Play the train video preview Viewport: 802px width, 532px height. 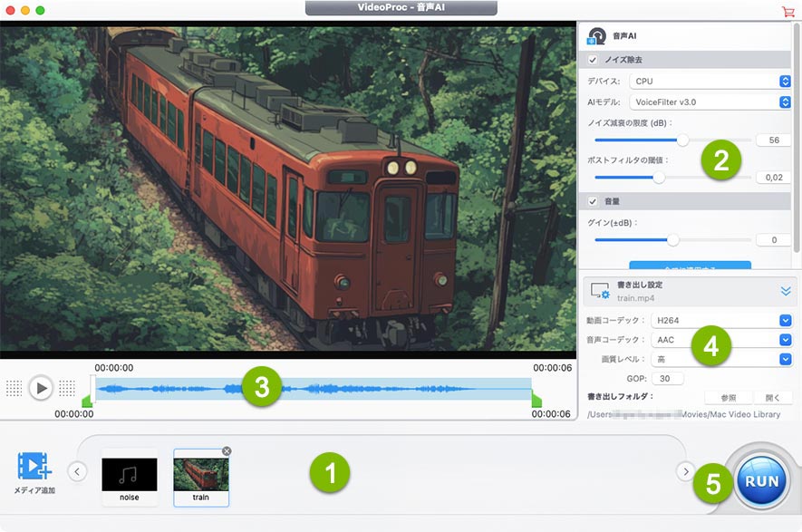[x=41, y=388]
